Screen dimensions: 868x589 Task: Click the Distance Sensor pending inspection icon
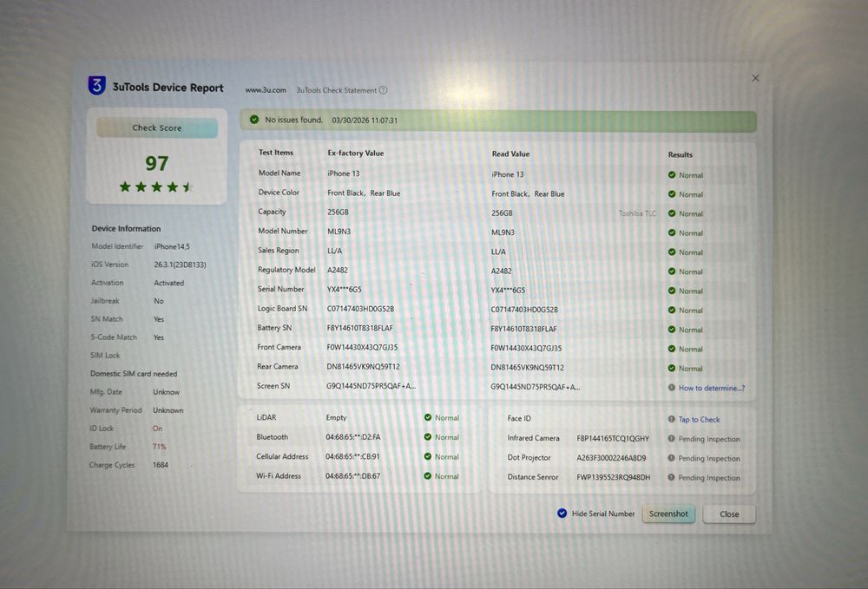(x=672, y=477)
